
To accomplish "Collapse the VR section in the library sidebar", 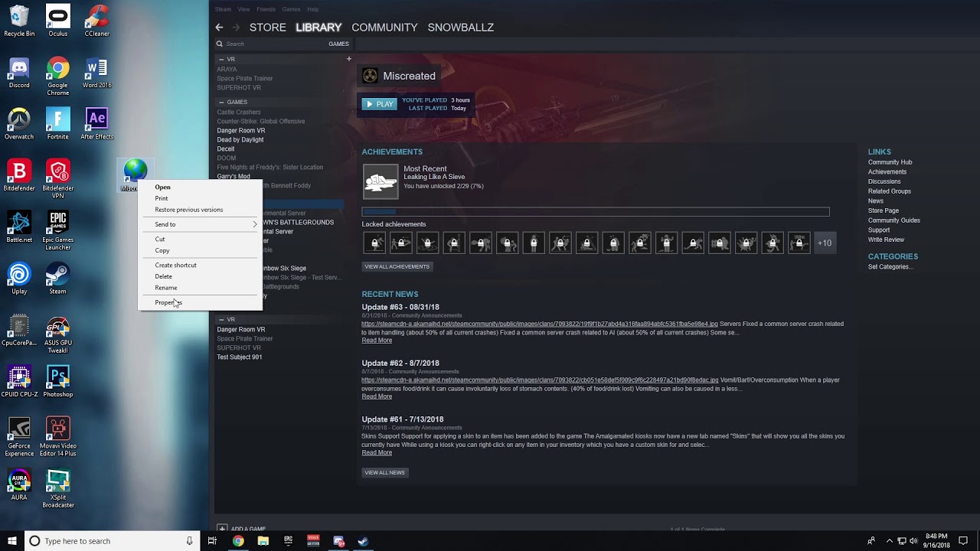I will tap(221, 59).
